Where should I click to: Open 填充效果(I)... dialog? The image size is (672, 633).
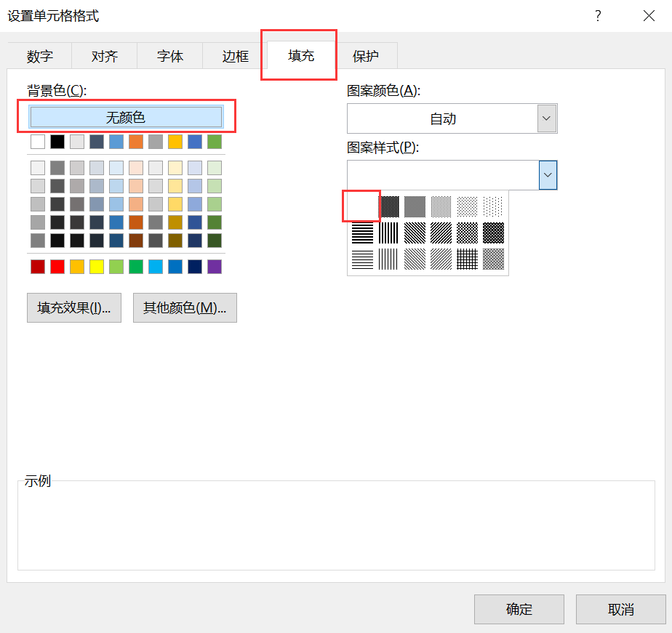point(74,307)
